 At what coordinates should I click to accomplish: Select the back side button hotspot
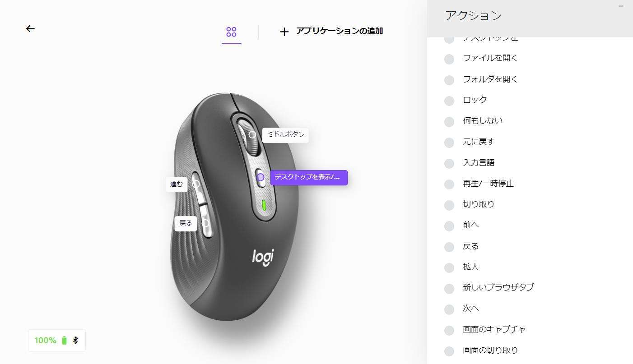pyautogui.click(x=205, y=223)
